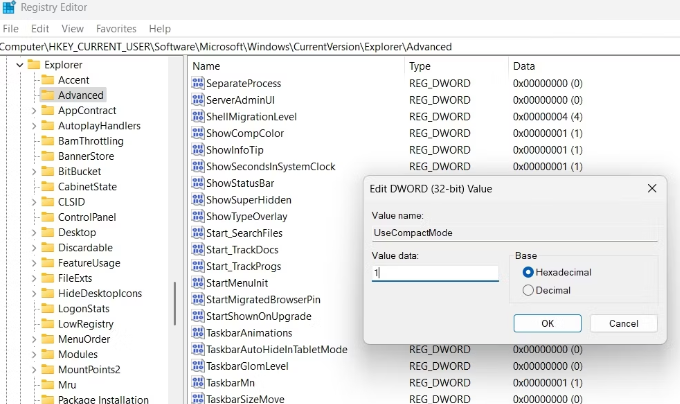Expand the AppContract key
The height and width of the screenshot is (404, 680).
[34, 111]
